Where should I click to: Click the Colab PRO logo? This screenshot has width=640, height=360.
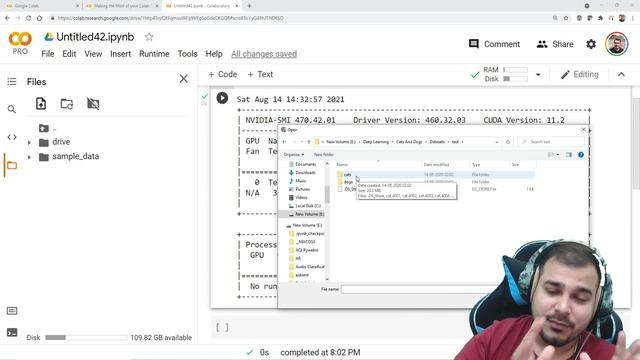tap(20, 43)
